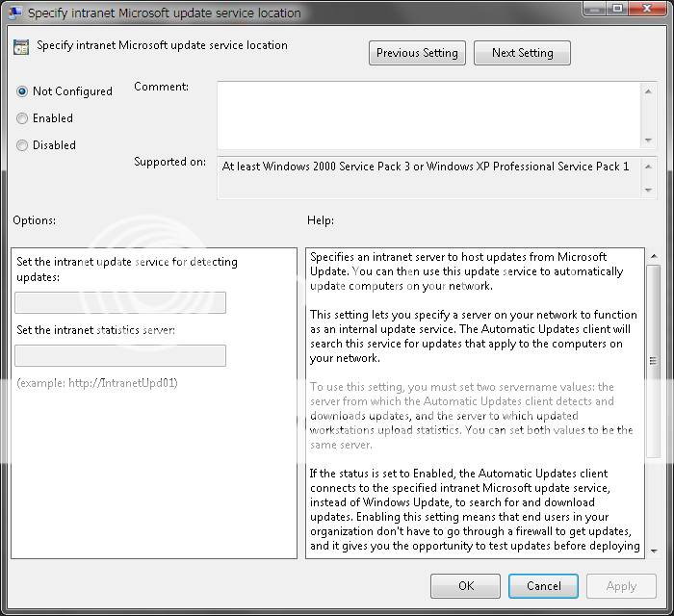Click the title bar application icon
This screenshot has width=674, height=616.
tap(14, 13)
